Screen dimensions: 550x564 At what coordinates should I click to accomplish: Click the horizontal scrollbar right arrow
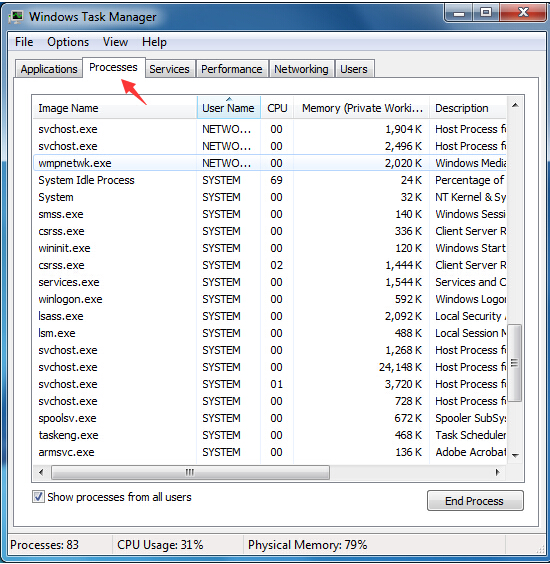[498, 472]
